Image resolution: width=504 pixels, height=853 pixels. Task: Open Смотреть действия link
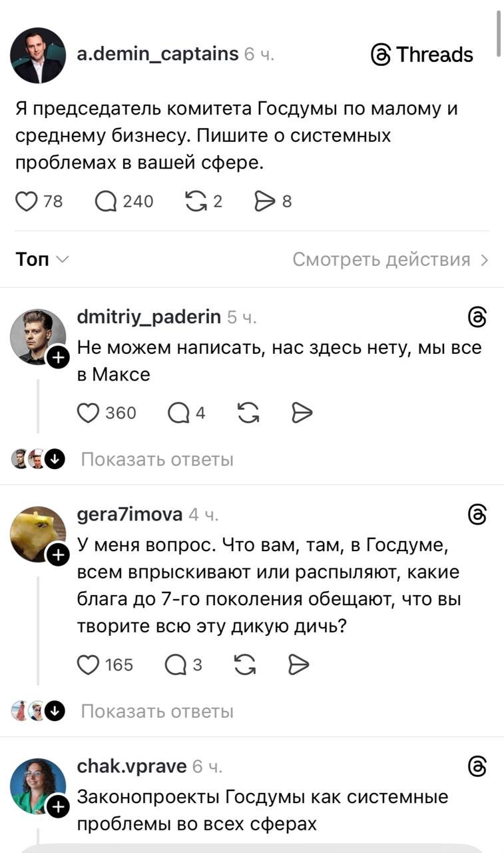[x=387, y=259]
